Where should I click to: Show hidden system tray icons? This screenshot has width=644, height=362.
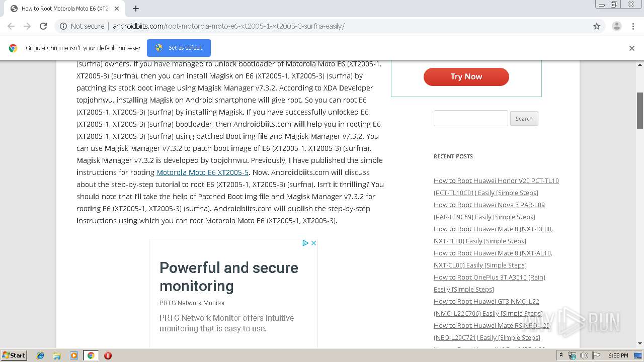(x=561, y=355)
